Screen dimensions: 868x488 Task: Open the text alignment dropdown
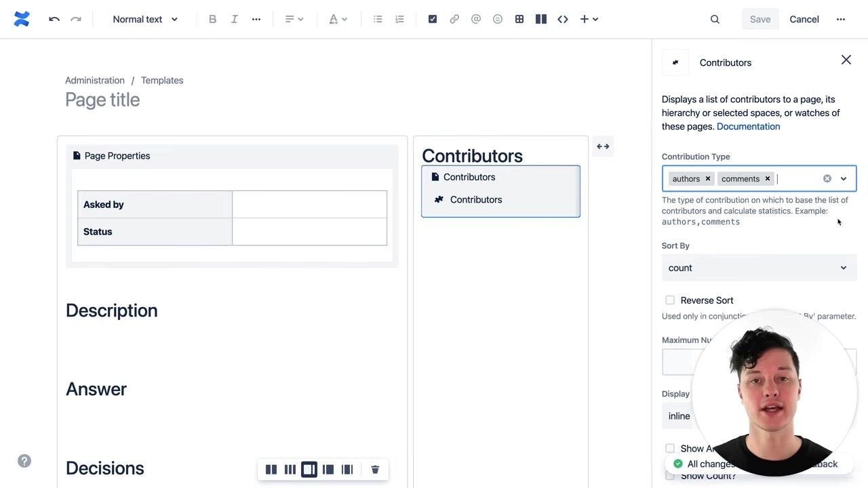coord(294,19)
